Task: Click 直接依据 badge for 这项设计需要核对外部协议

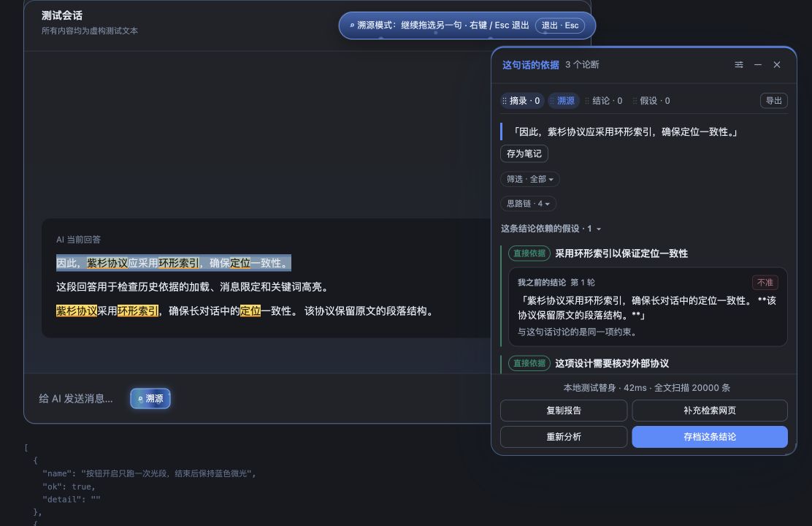Action: click(529, 363)
